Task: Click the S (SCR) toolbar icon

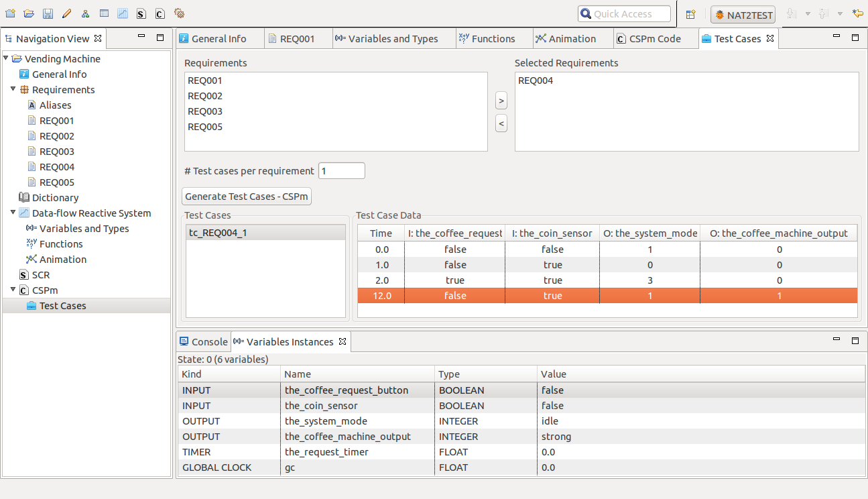Action: coord(141,13)
